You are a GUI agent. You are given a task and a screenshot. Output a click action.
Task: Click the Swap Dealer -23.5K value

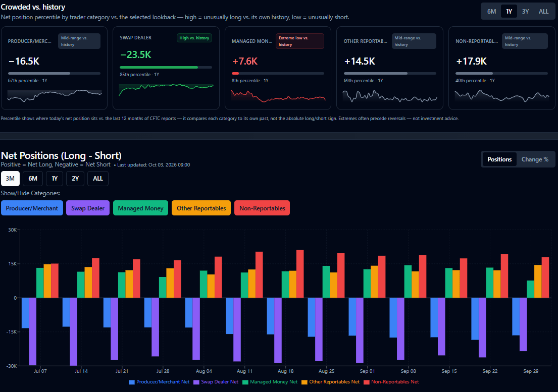pyautogui.click(x=135, y=54)
